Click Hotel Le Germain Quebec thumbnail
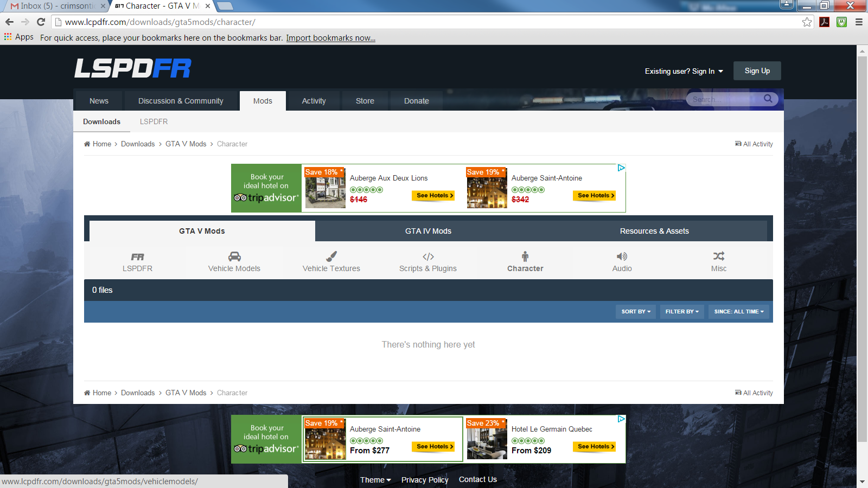This screenshot has height=488, width=868. [487, 439]
